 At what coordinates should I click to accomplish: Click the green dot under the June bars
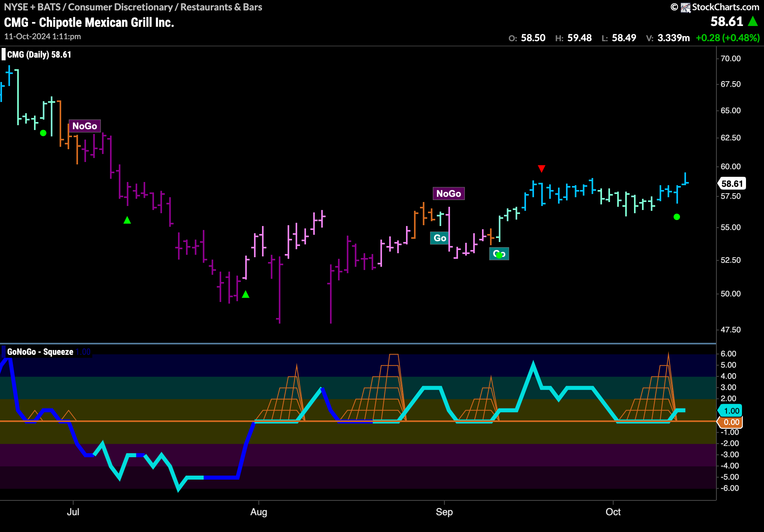(x=43, y=133)
